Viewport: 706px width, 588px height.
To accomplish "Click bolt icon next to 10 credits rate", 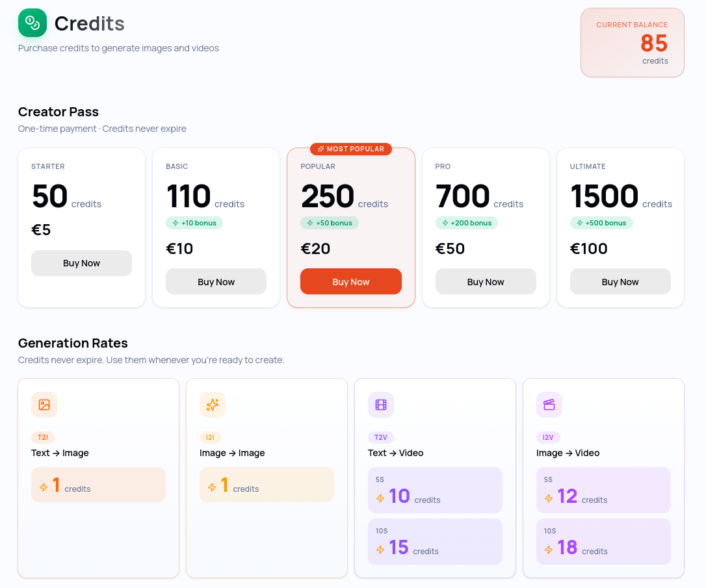I will [x=380, y=498].
